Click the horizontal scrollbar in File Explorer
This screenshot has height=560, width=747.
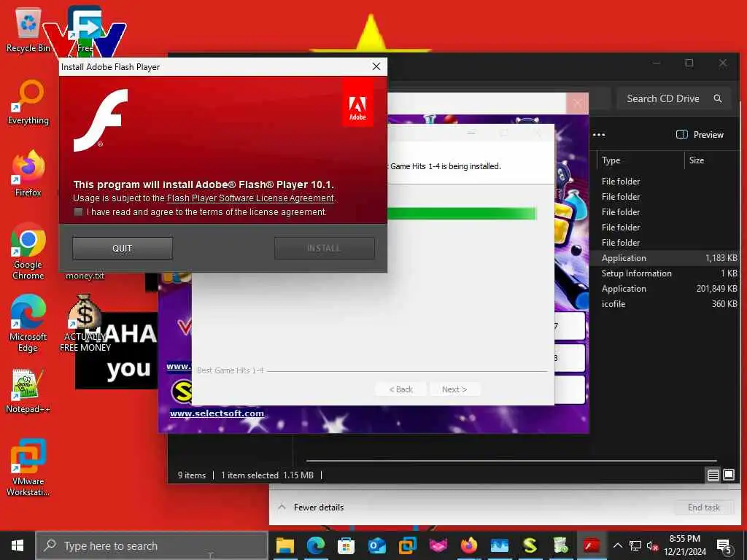[x=511, y=461]
